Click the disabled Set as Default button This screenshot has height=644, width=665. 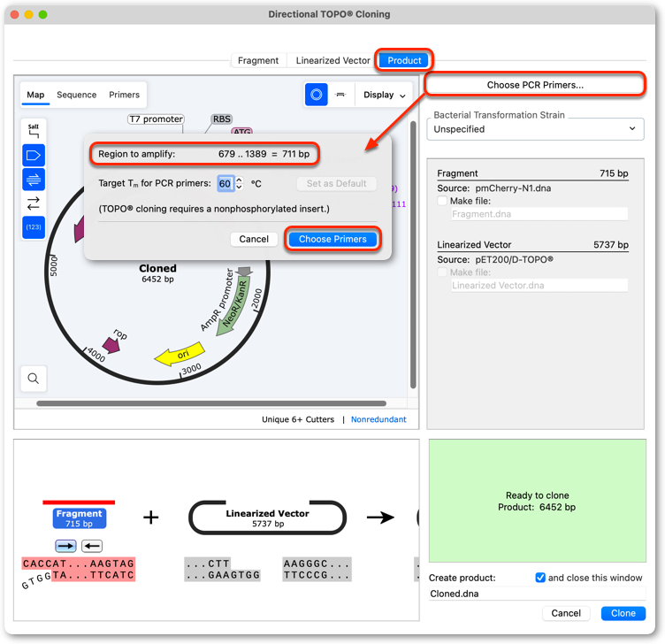tap(336, 183)
